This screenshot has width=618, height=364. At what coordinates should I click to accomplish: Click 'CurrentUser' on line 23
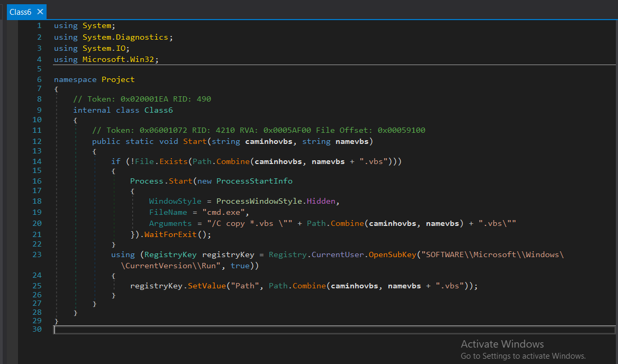(338, 254)
